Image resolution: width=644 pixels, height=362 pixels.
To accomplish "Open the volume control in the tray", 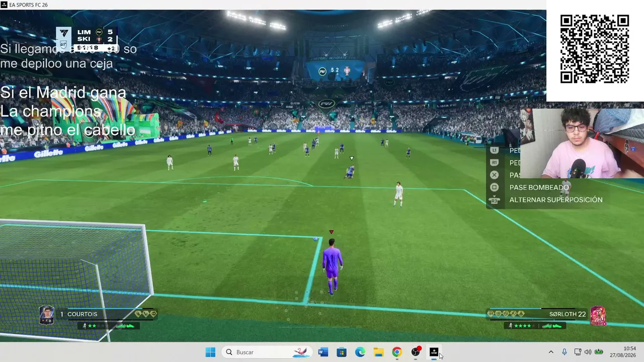I will (588, 352).
